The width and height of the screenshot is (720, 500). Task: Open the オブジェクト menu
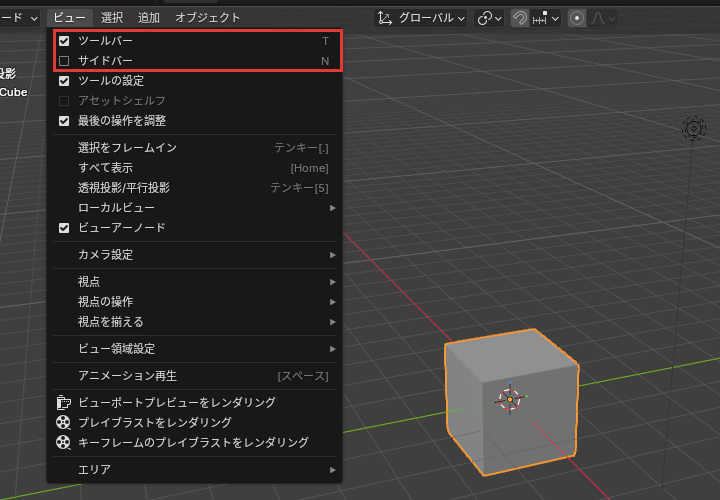click(x=208, y=18)
